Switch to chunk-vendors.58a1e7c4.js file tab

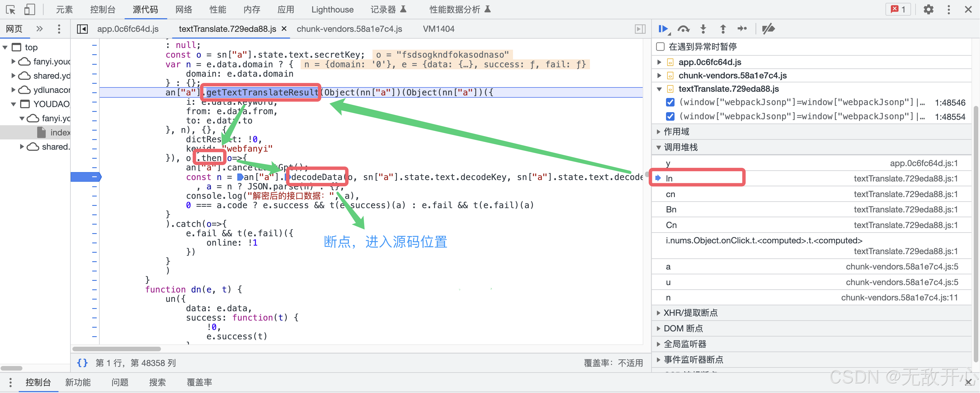[349, 29]
